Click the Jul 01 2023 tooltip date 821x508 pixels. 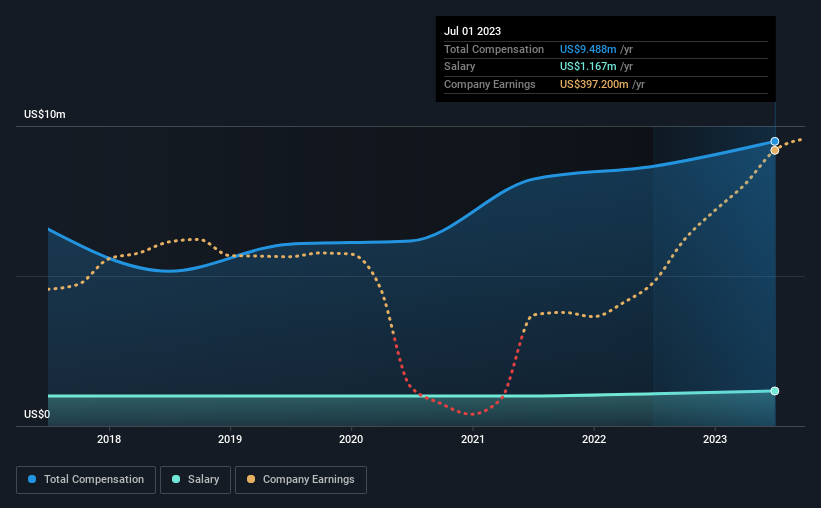[472, 31]
